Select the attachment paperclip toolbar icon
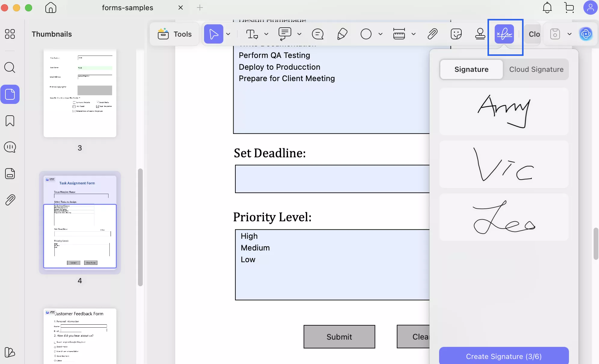 [432, 34]
